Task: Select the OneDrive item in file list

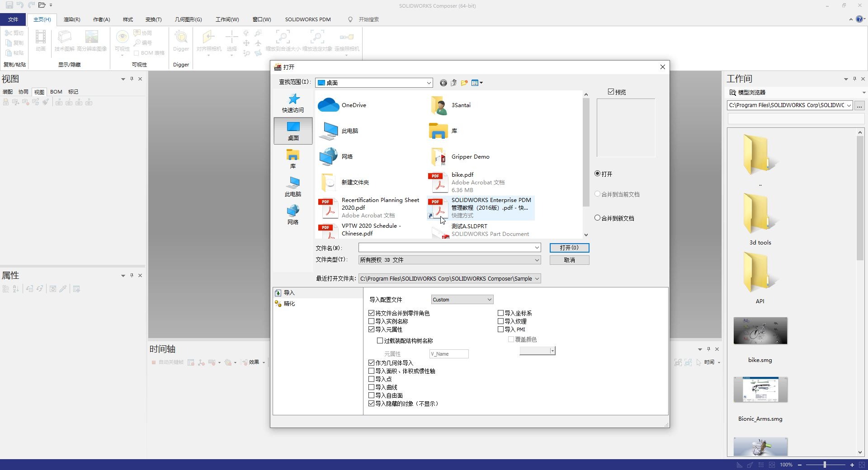Action: coord(343,105)
